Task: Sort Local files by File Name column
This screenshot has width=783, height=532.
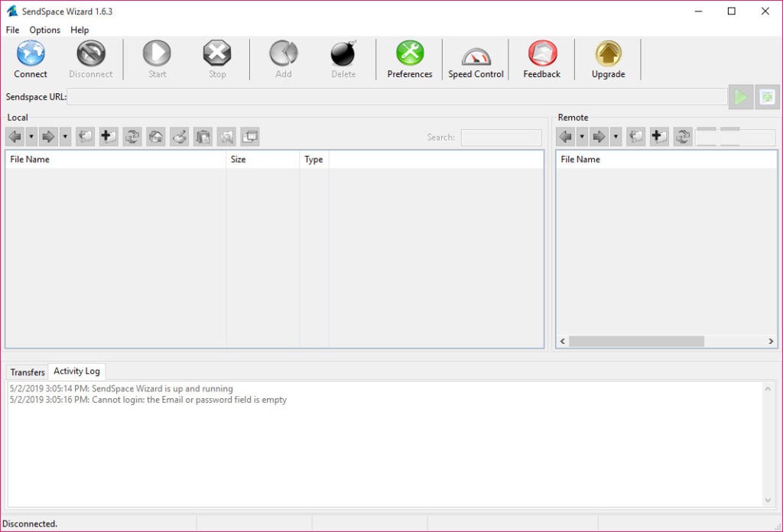Action: click(115, 159)
